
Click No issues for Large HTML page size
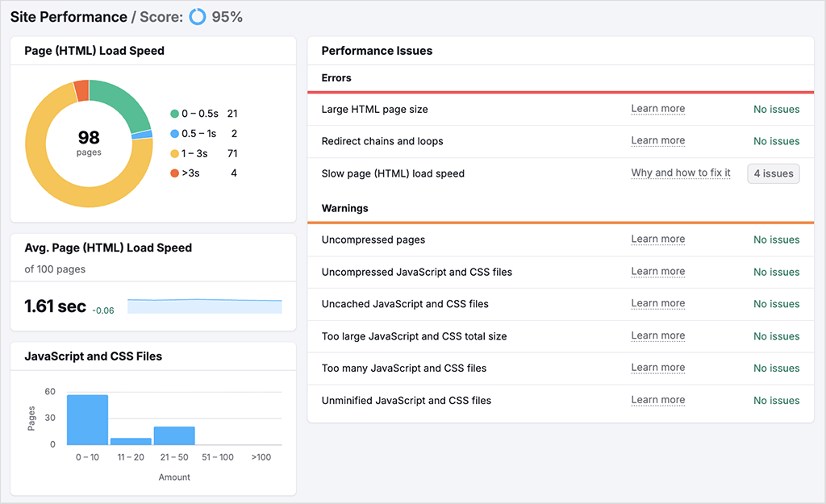(777, 110)
